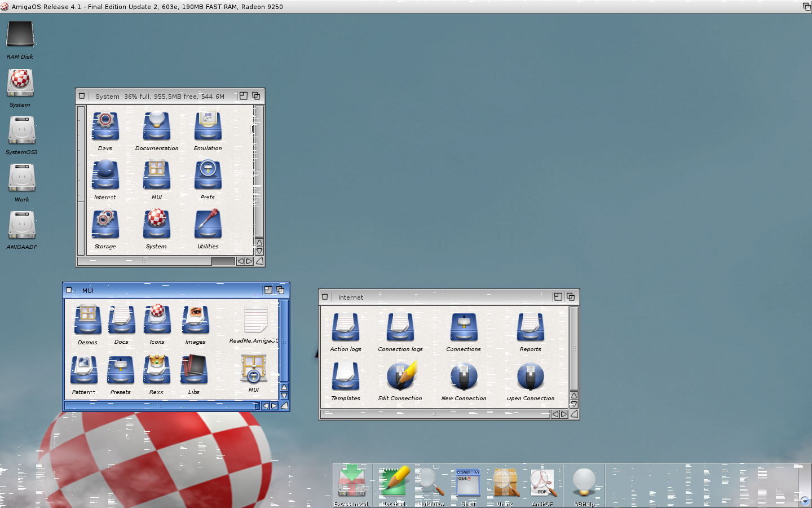
Task: Open the Emulation drawer icon
Action: pyautogui.click(x=208, y=126)
